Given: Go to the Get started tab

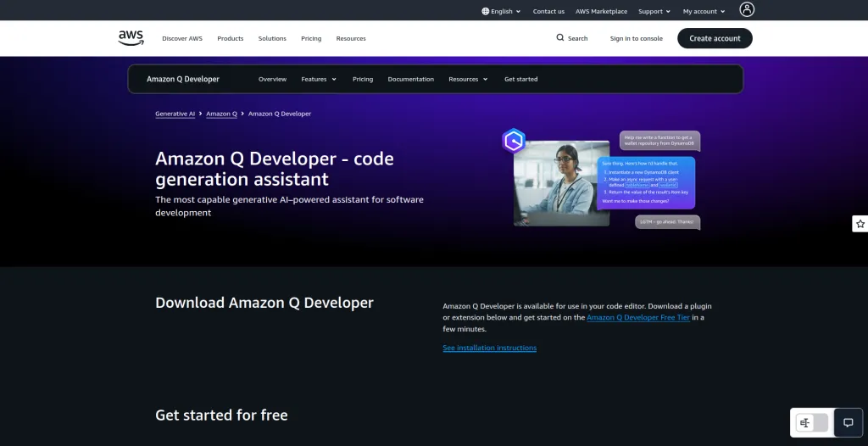Looking at the screenshot, I should (521, 79).
